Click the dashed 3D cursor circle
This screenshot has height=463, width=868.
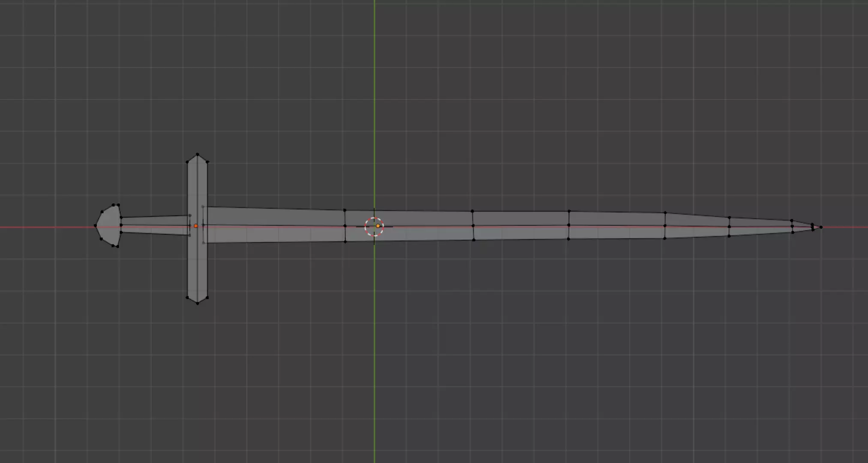tap(374, 226)
